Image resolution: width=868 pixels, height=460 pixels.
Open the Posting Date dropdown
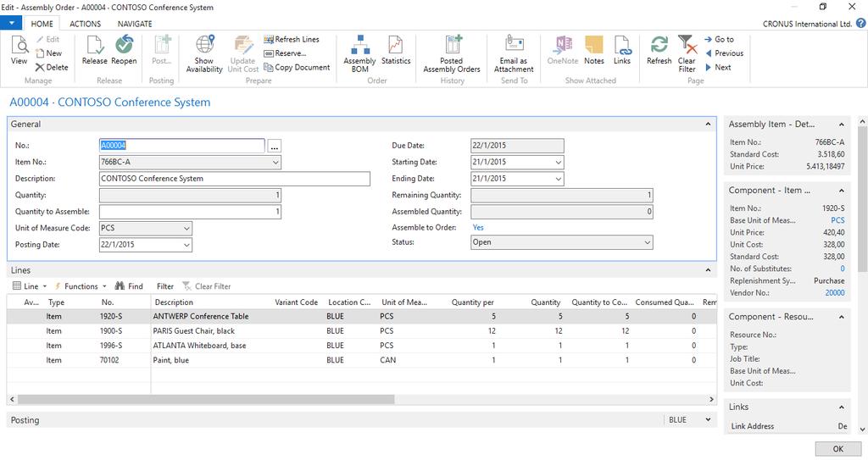coord(186,245)
